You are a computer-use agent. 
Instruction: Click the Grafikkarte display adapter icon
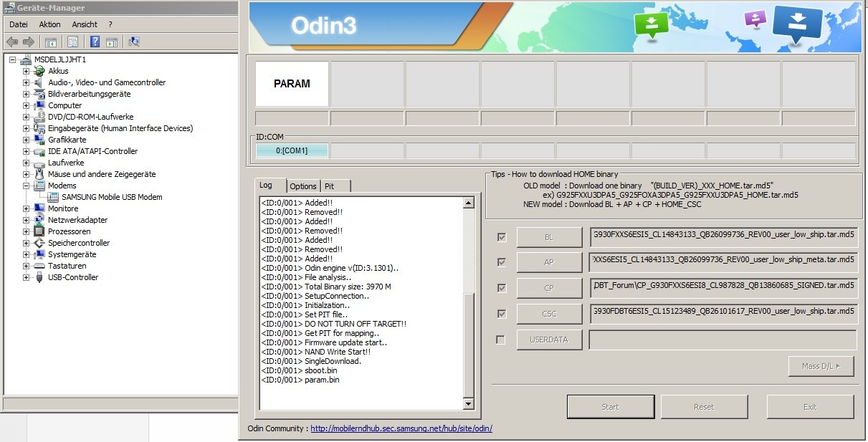click(x=39, y=140)
